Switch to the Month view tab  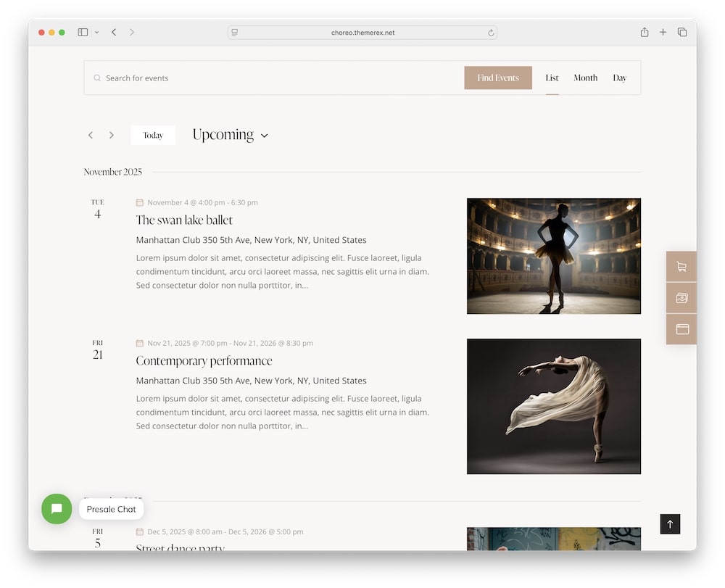585,78
